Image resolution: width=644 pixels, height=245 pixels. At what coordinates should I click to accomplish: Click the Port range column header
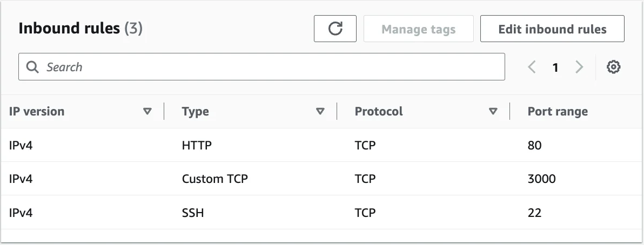point(557,111)
